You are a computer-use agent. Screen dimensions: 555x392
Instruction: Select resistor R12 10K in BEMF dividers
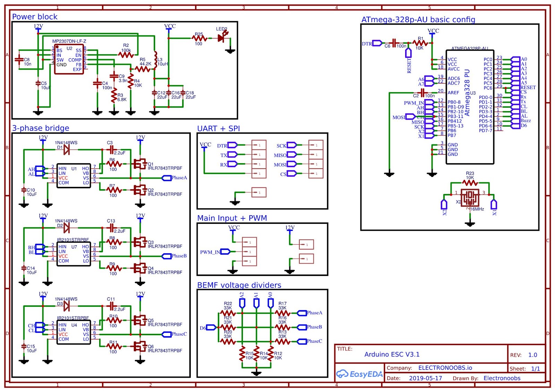[271, 354]
